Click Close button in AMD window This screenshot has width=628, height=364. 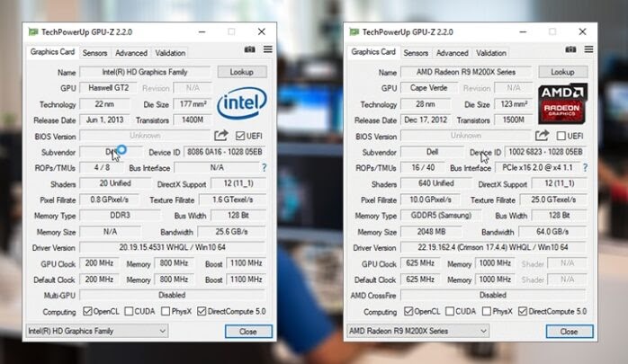[570, 332]
